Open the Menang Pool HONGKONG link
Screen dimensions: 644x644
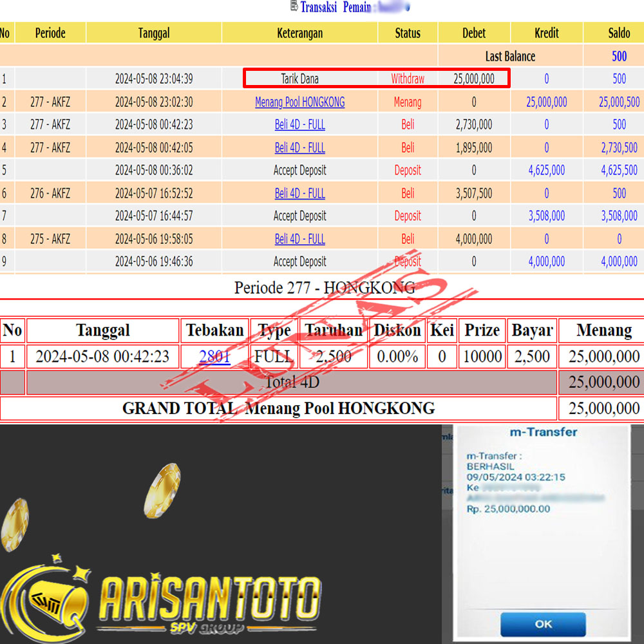coord(300,102)
